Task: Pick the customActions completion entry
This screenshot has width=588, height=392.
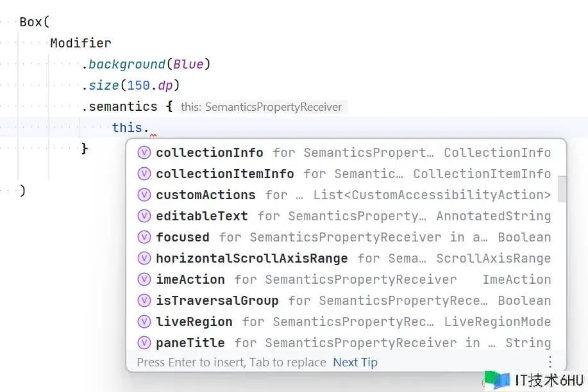Action: tap(346, 195)
